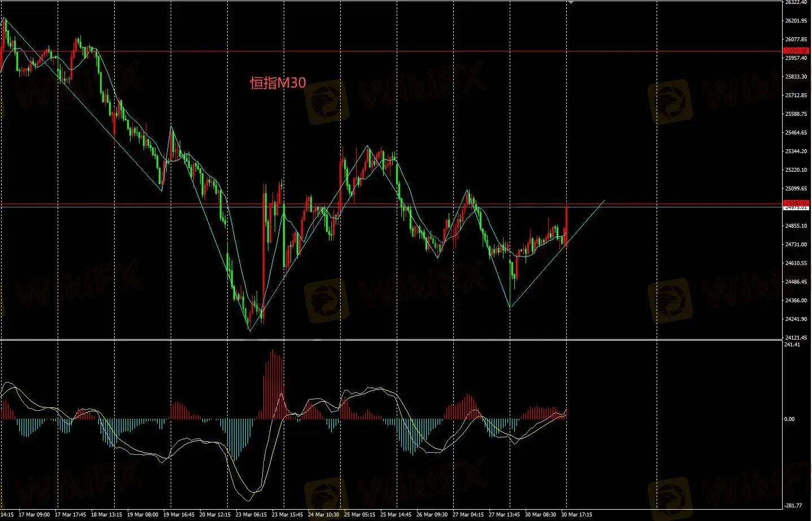
Task: Click the white current price label 24975.01
Action: coord(796,208)
